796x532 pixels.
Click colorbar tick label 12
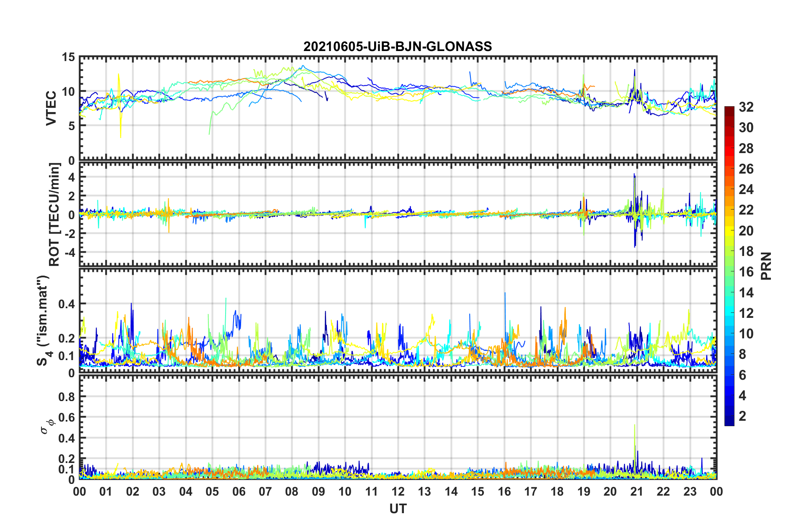(x=746, y=313)
